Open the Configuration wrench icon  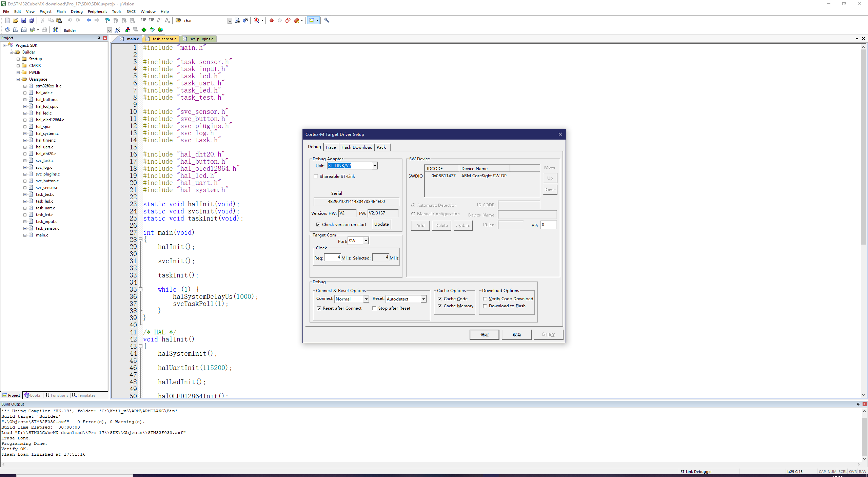click(327, 20)
